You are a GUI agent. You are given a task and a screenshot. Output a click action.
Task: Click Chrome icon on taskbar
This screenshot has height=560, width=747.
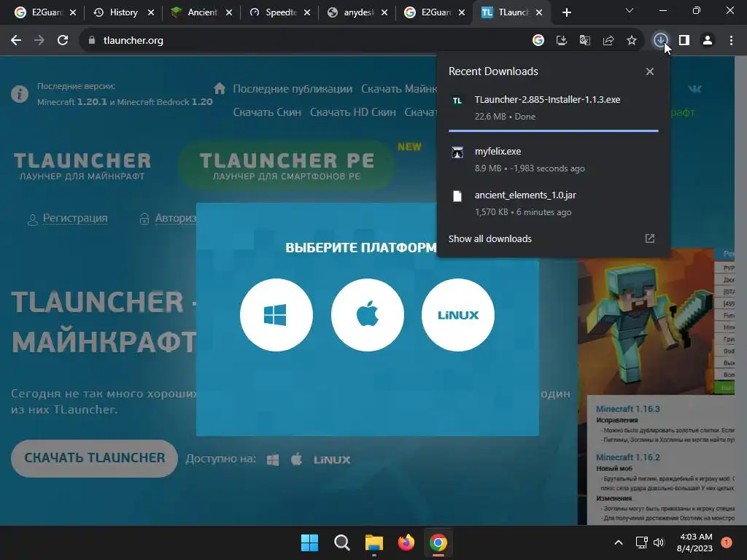(438, 542)
